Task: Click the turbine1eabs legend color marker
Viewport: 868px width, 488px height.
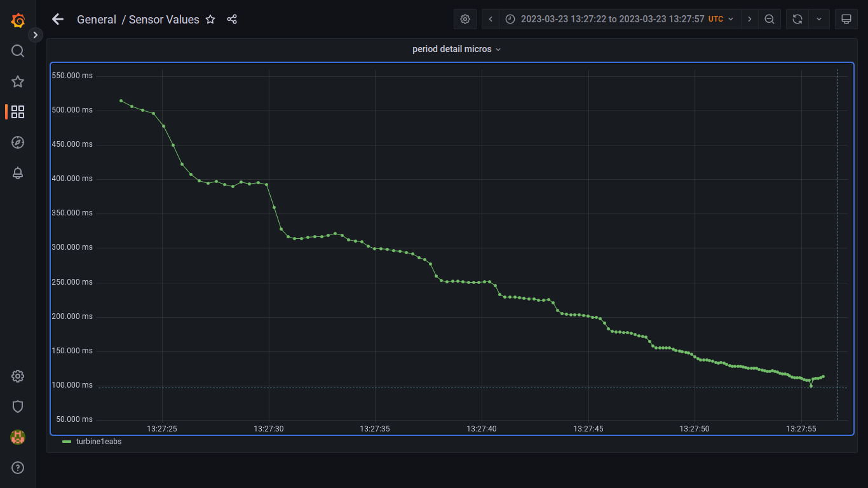Action: pyautogui.click(x=67, y=442)
